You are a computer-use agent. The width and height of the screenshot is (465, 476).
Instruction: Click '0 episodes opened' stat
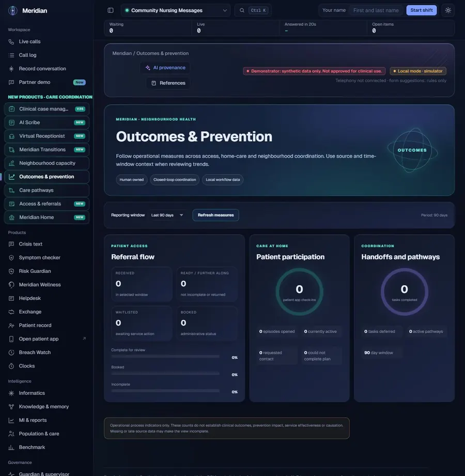coord(277,331)
